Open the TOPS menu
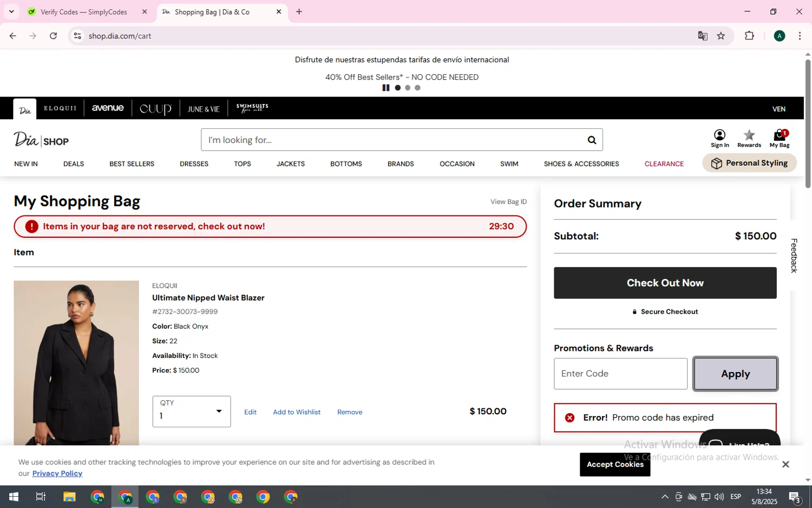The image size is (812, 508). (x=243, y=164)
